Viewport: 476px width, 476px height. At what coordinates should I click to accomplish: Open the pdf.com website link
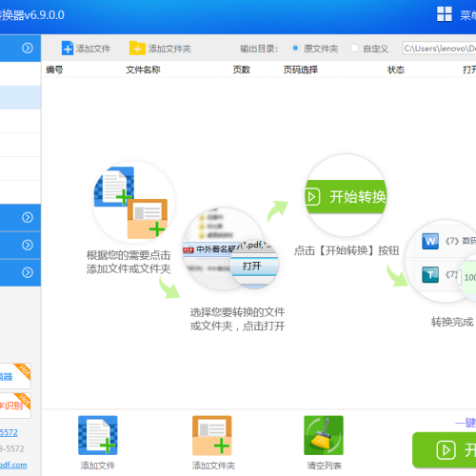[13, 465]
